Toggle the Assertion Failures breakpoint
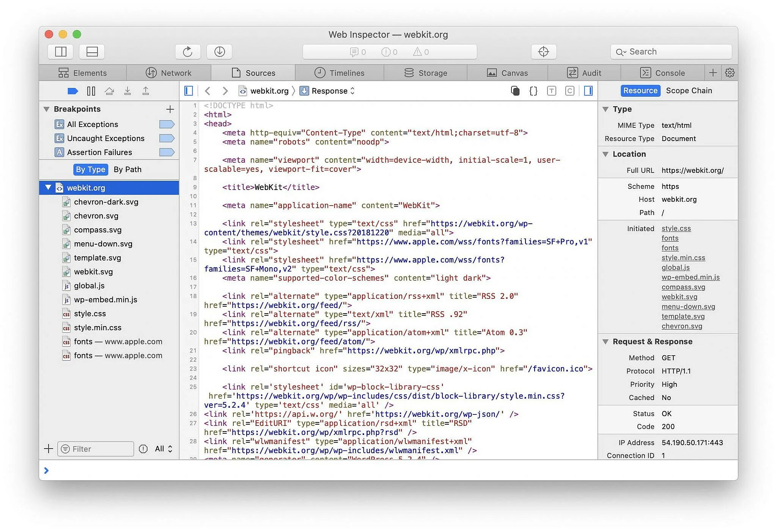 point(167,152)
